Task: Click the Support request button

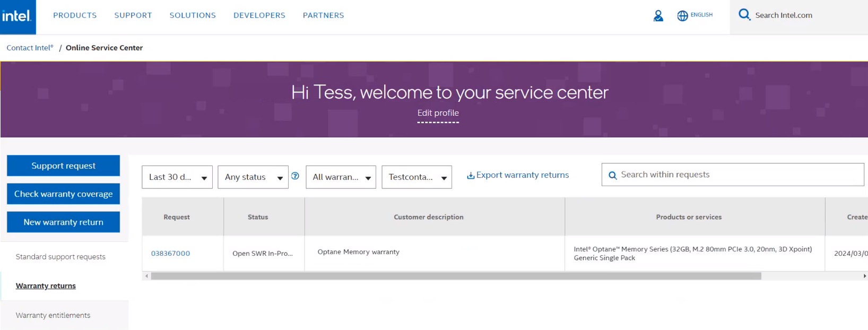Action: [63, 166]
